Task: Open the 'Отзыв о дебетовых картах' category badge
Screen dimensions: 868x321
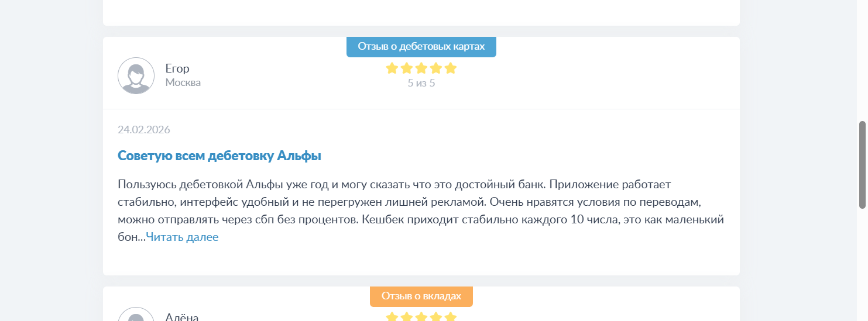Action: tap(421, 47)
